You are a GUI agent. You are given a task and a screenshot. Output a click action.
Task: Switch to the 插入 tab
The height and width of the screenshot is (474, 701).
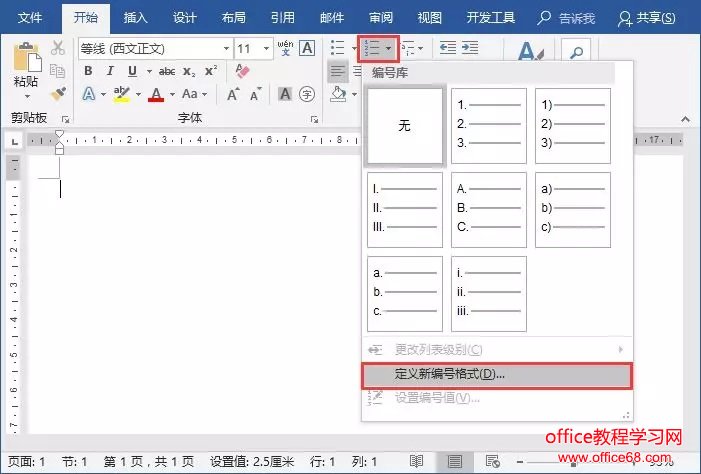pos(135,18)
